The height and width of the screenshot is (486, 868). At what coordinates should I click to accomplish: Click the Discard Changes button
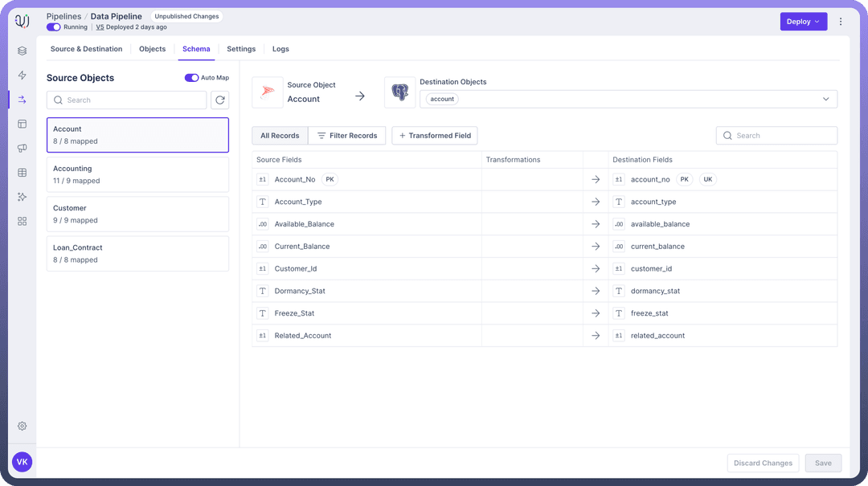[x=763, y=463]
